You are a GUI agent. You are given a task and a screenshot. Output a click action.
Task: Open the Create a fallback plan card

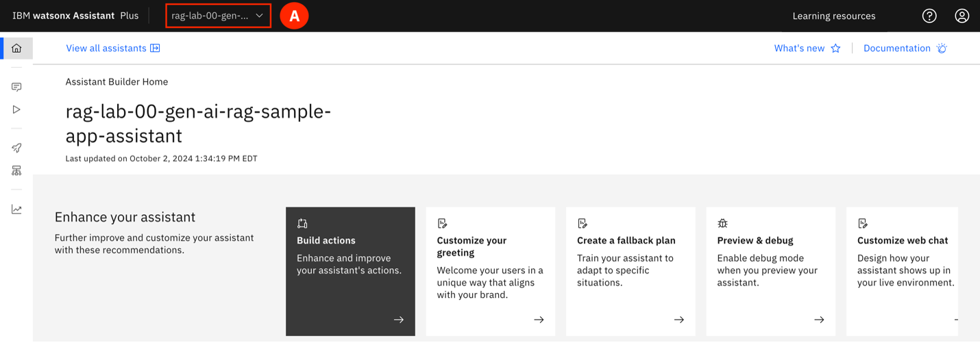pos(630,271)
